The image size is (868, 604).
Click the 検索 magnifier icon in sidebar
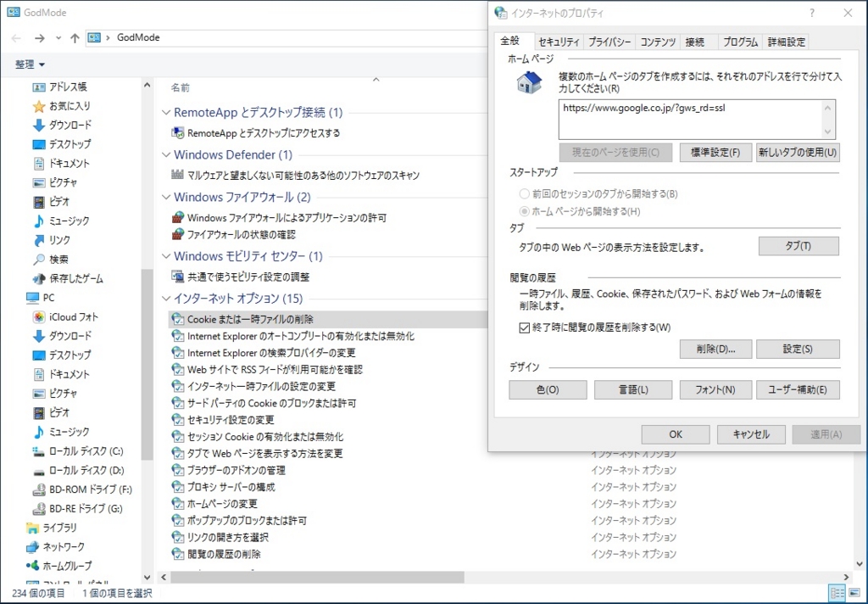tap(39, 260)
